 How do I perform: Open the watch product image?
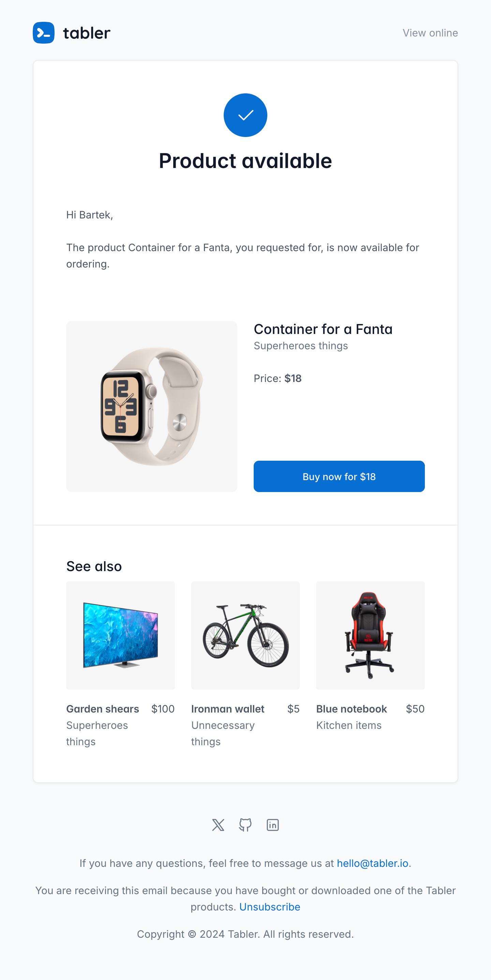tap(152, 406)
